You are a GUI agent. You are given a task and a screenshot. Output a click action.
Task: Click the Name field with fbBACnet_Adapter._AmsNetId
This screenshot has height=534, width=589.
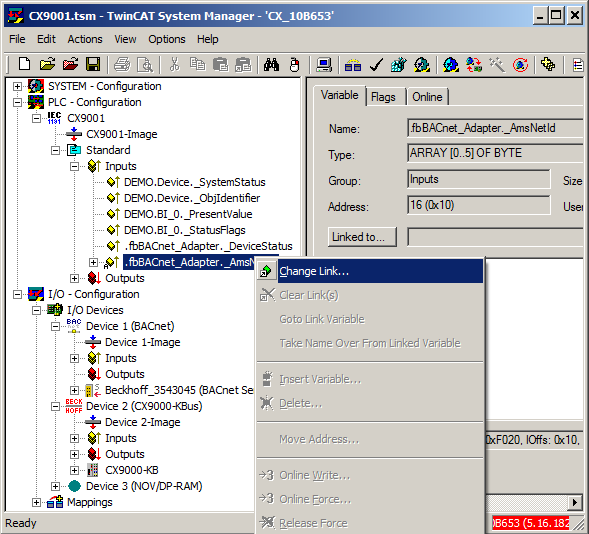495,128
